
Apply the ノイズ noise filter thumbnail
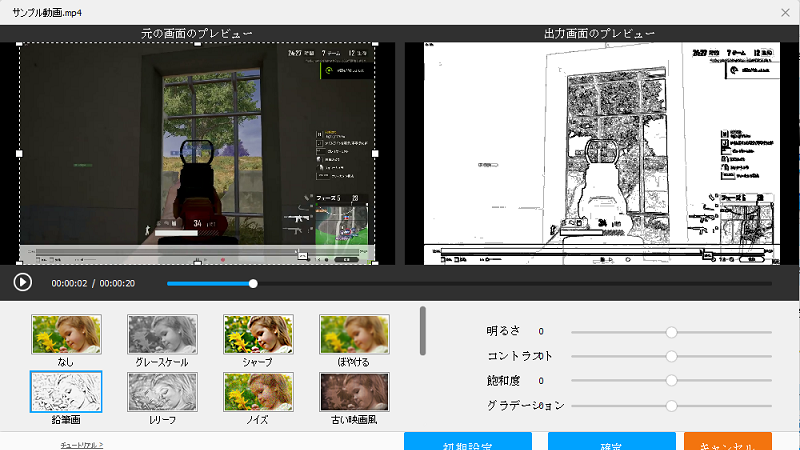(258, 392)
